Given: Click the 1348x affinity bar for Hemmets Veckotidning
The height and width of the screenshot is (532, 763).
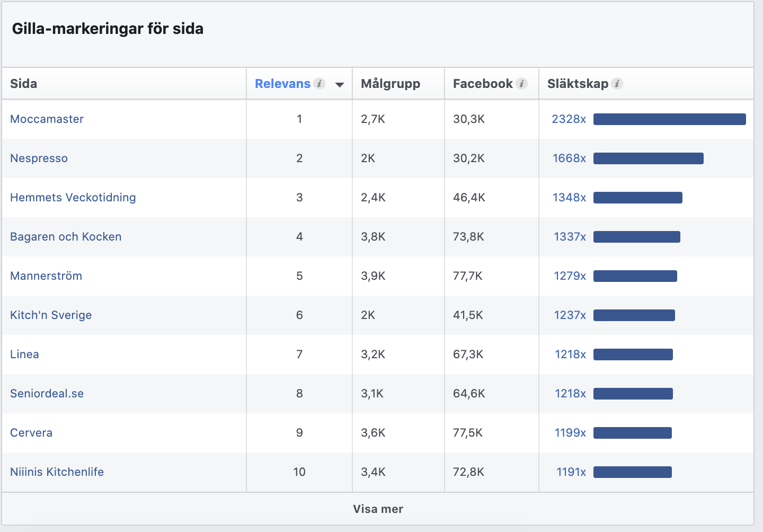Looking at the screenshot, I should [x=637, y=198].
